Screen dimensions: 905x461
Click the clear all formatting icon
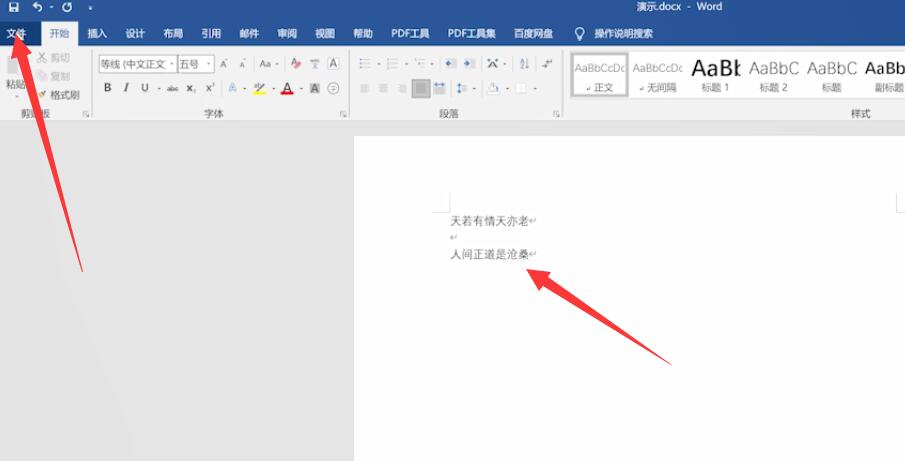pyautogui.click(x=296, y=63)
